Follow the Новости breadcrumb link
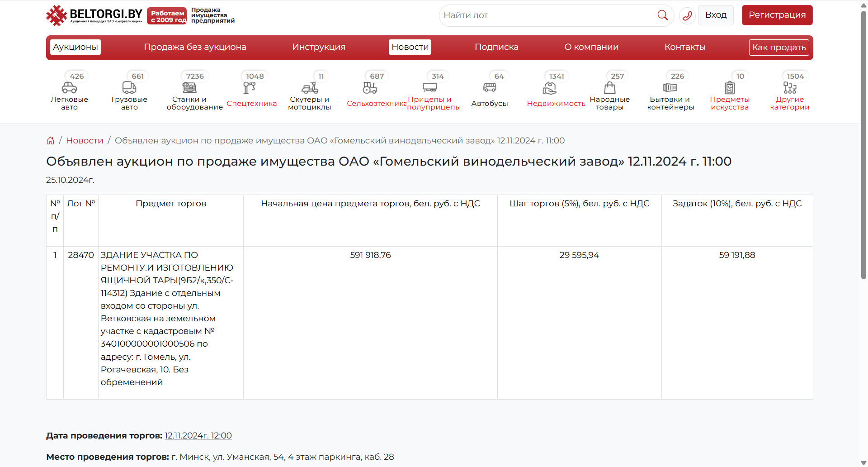The image size is (868, 467). click(85, 141)
